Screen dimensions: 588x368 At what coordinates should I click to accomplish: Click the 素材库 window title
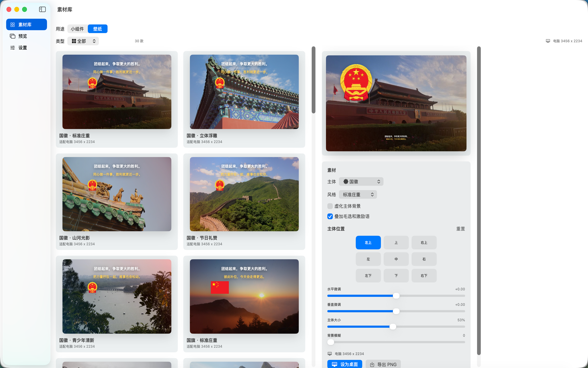tap(65, 9)
